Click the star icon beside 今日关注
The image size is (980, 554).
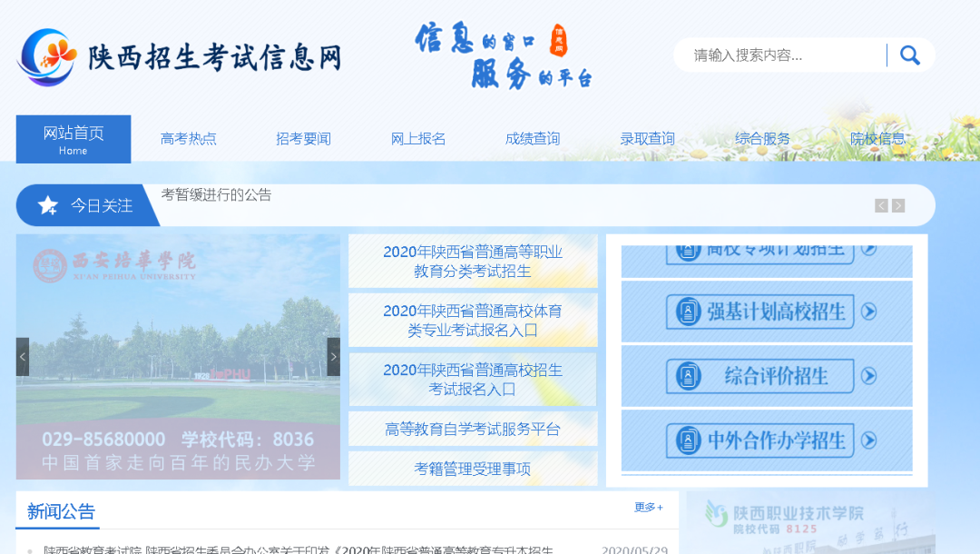coord(48,205)
